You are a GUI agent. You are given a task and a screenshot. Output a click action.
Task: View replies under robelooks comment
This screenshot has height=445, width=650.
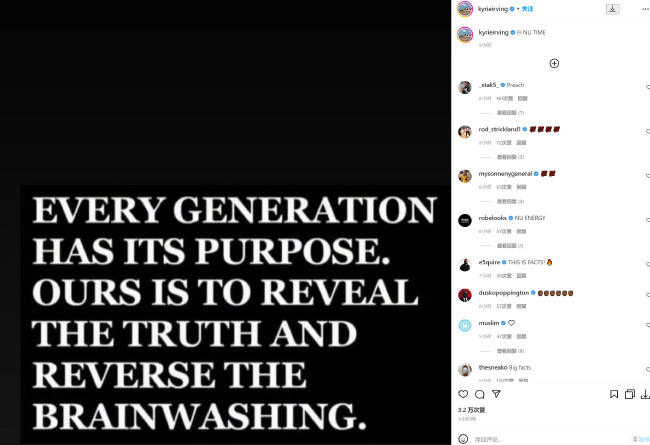coord(510,246)
